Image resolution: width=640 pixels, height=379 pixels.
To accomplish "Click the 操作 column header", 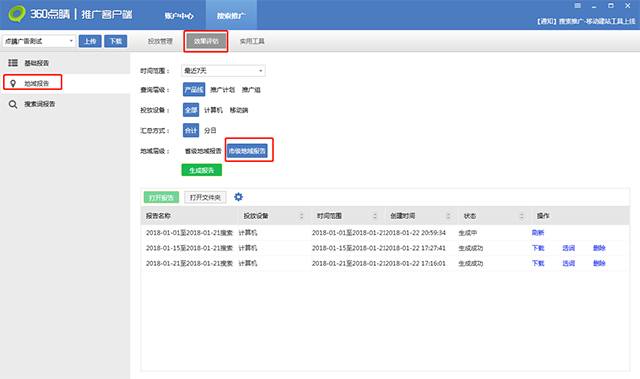I will coord(543,216).
